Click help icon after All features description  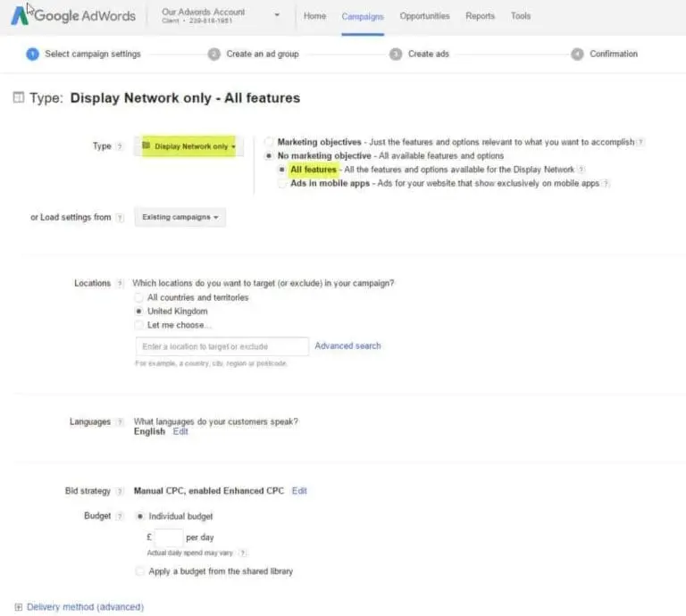click(581, 170)
